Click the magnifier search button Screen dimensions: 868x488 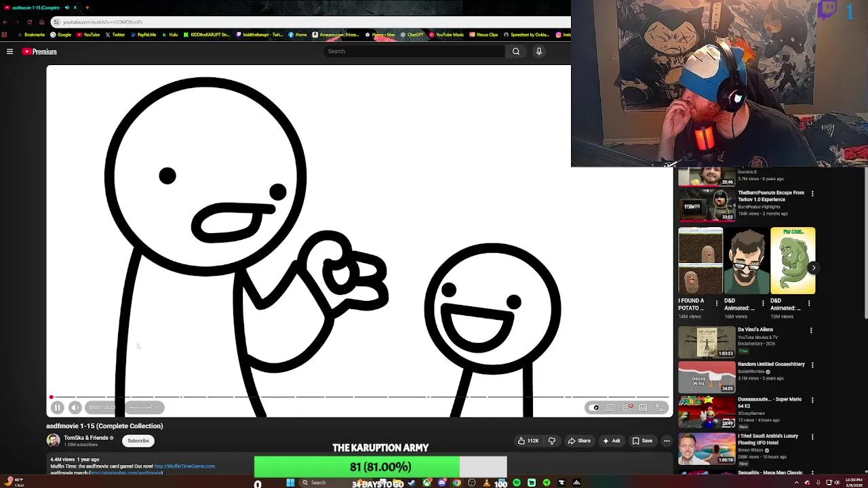[516, 51]
